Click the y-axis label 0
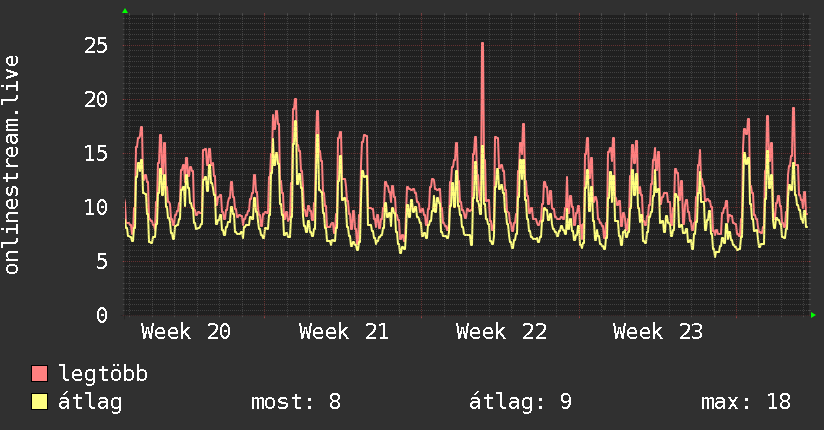 pyautogui.click(x=102, y=315)
